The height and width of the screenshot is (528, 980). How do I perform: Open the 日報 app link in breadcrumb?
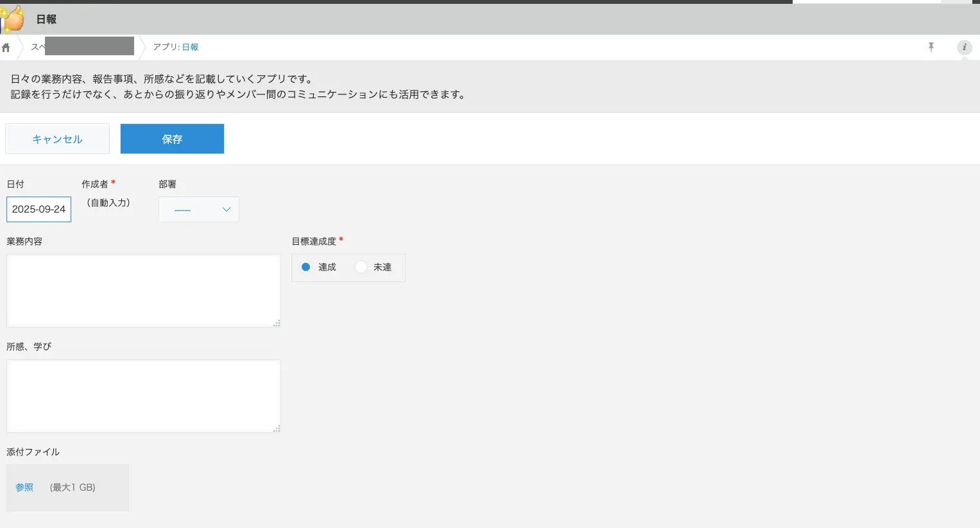[x=191, y=47]
